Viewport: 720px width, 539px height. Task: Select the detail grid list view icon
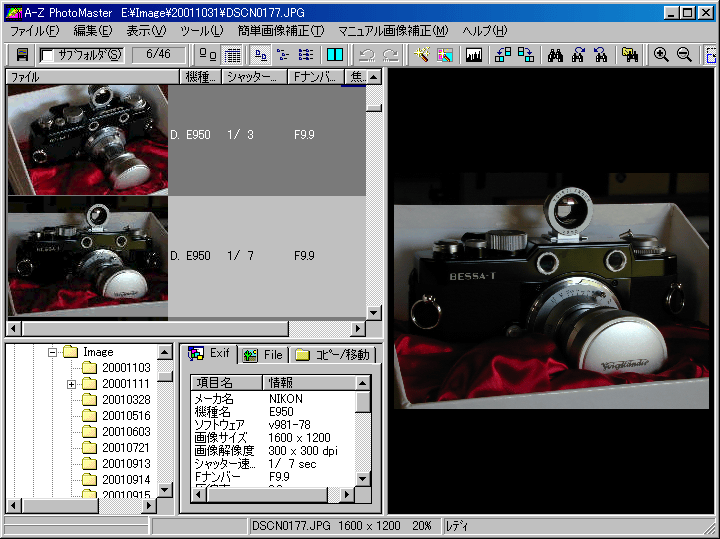232,55
